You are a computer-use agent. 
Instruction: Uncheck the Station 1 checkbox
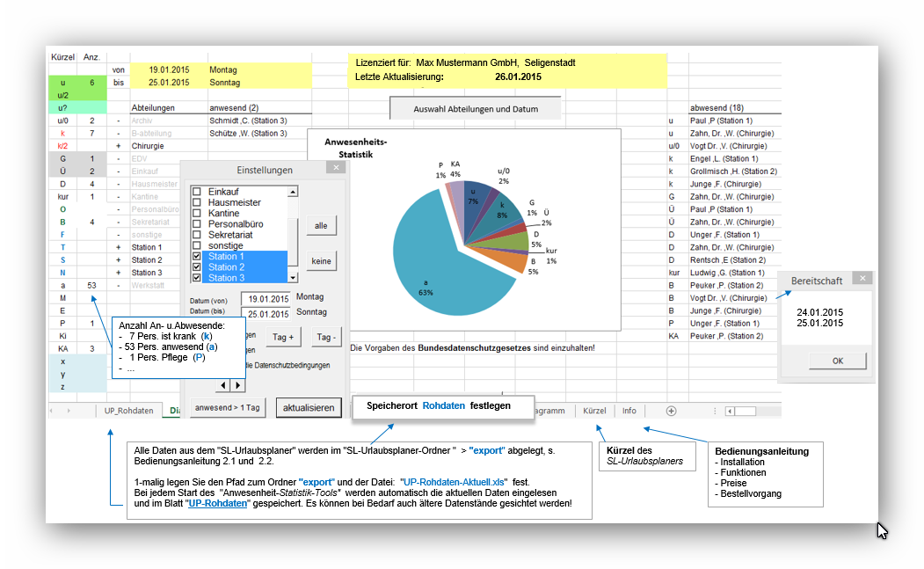[x=197, y=256]
